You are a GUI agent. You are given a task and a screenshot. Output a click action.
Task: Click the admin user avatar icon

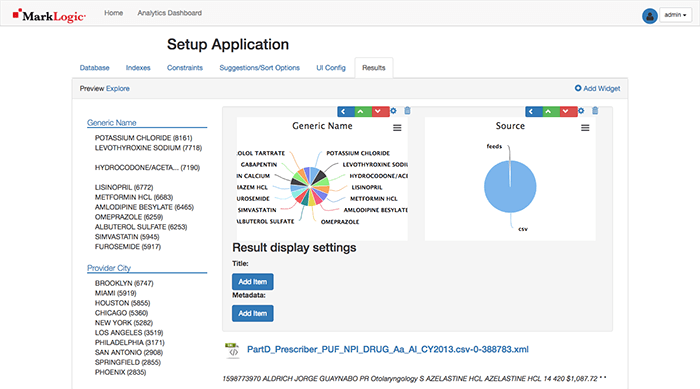650,16
